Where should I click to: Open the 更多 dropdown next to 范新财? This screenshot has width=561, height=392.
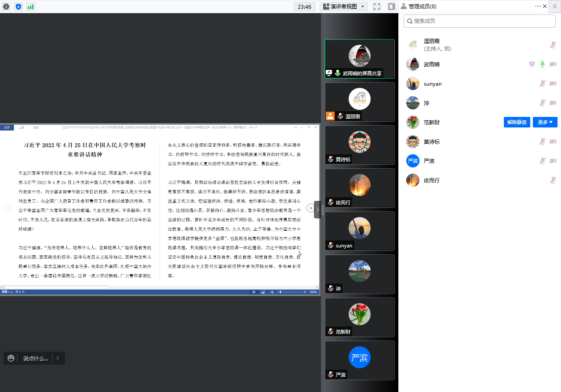tap(545, 122)
